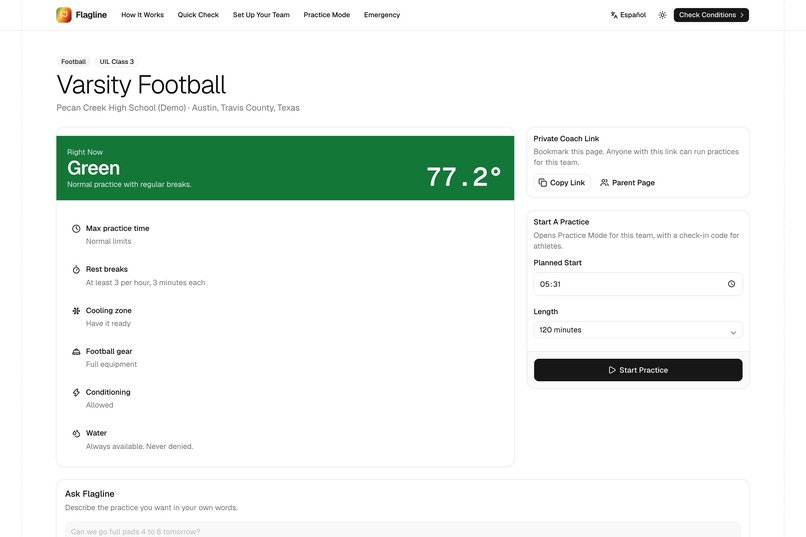
Task: Open the Emergency page
Action: click(x=382, y=15)
